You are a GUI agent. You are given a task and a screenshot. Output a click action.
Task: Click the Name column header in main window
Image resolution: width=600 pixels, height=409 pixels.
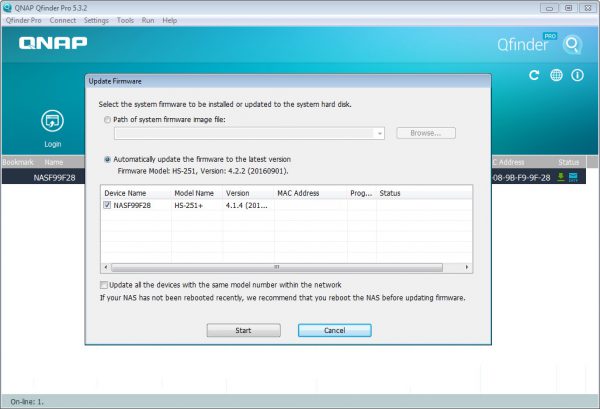[x=54, y=162]
